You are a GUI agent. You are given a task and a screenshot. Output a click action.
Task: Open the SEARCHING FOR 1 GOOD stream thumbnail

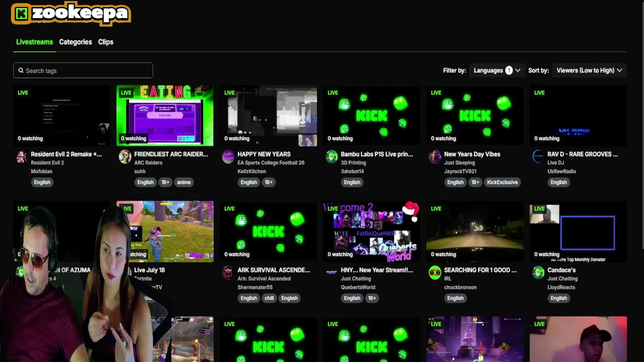[475, 232]
